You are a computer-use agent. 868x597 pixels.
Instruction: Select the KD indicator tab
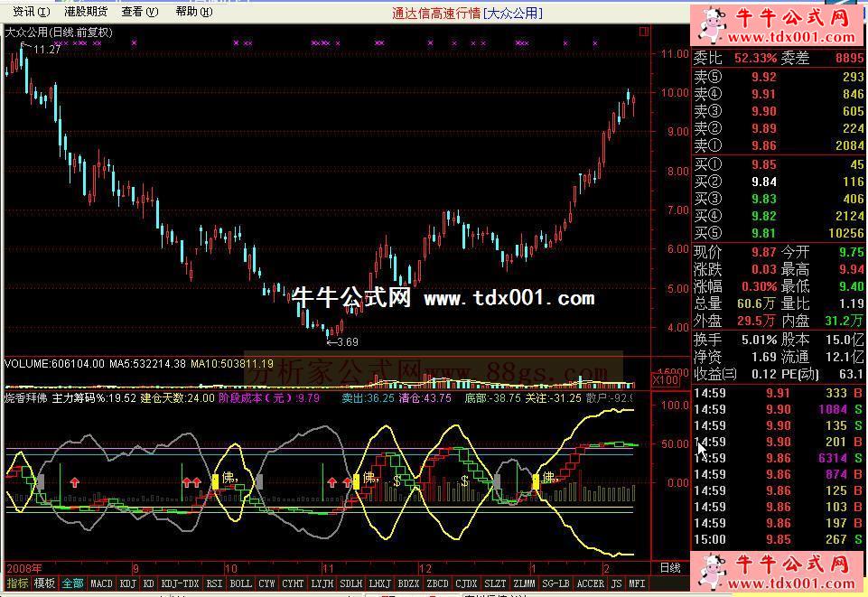click(148, 583)
